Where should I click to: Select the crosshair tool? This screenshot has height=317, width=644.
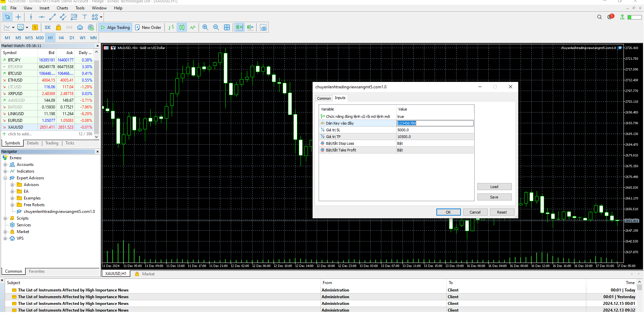[x=18, y=17]
